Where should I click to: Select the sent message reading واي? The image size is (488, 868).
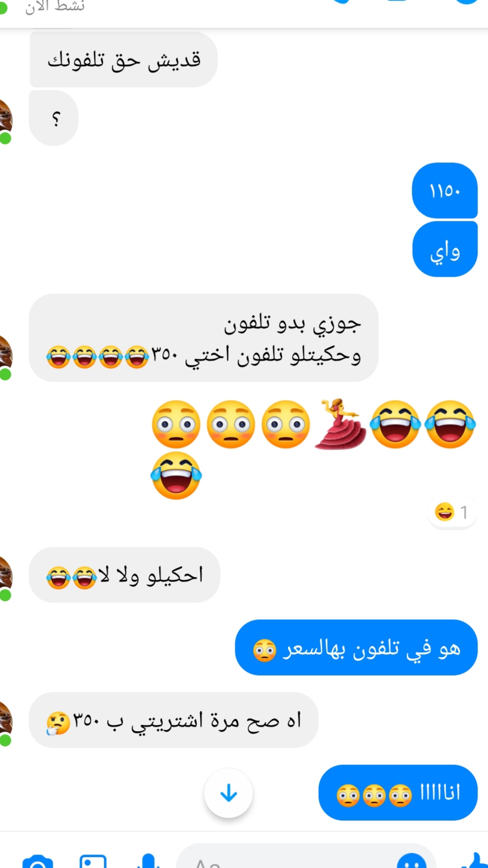[x=445, y=249]
